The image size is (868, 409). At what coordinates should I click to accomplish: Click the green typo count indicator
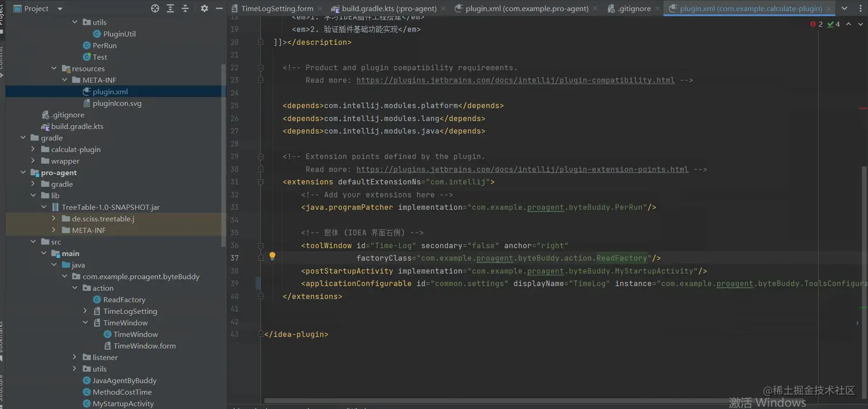(834, 24)
